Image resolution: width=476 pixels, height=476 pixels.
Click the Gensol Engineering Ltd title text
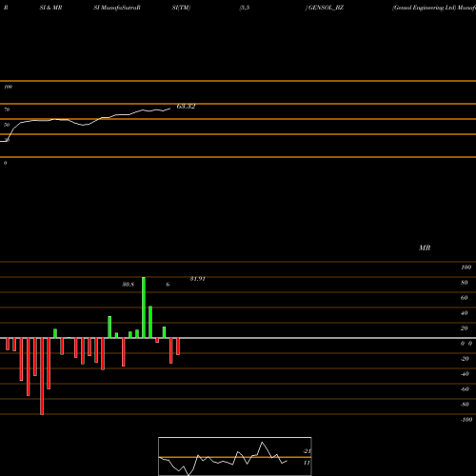coord(424,8)
